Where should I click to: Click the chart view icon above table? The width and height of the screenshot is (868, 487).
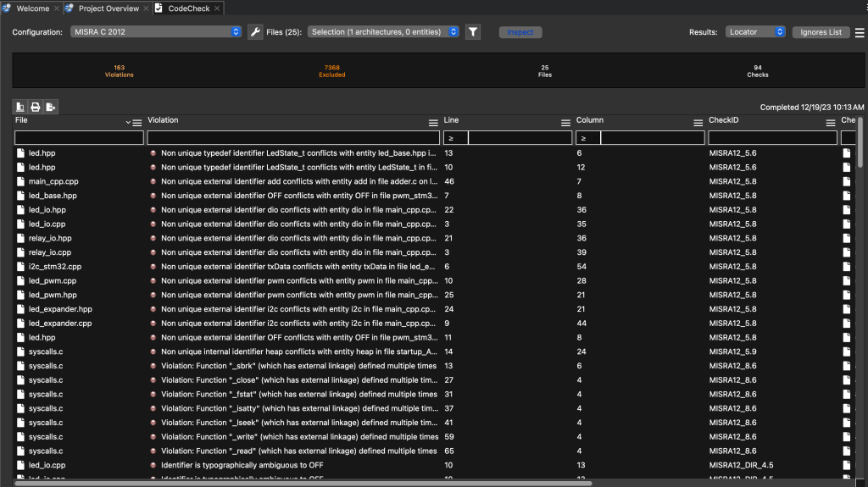(20, 107)
